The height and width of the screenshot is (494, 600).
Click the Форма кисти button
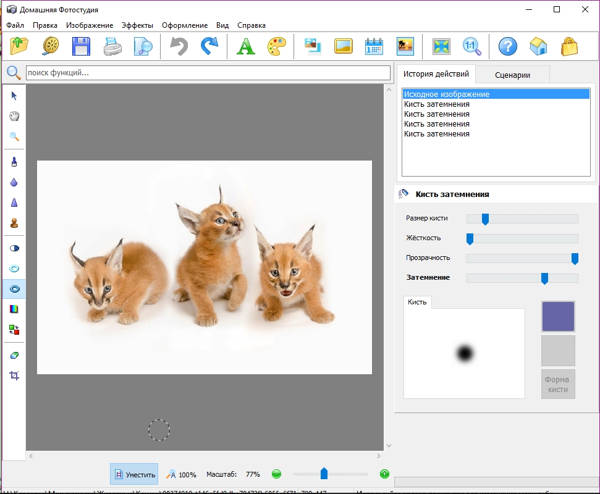pos(558,384)
